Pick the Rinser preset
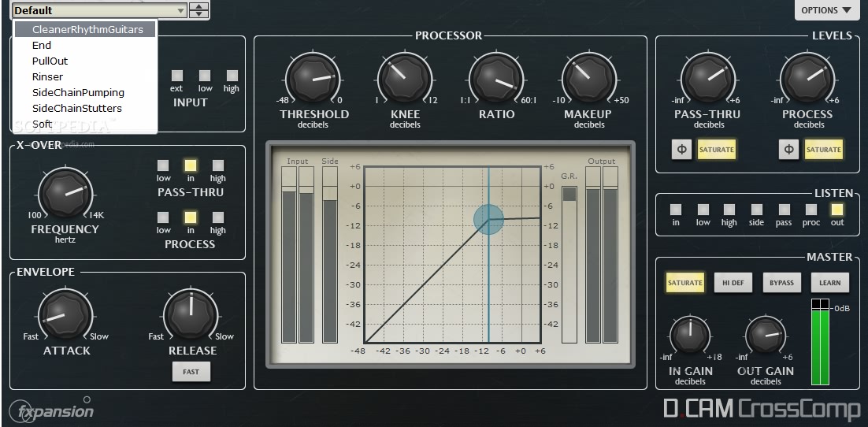Image resolution: width=868 pixels, height=427 pixels. coord(86,76)
